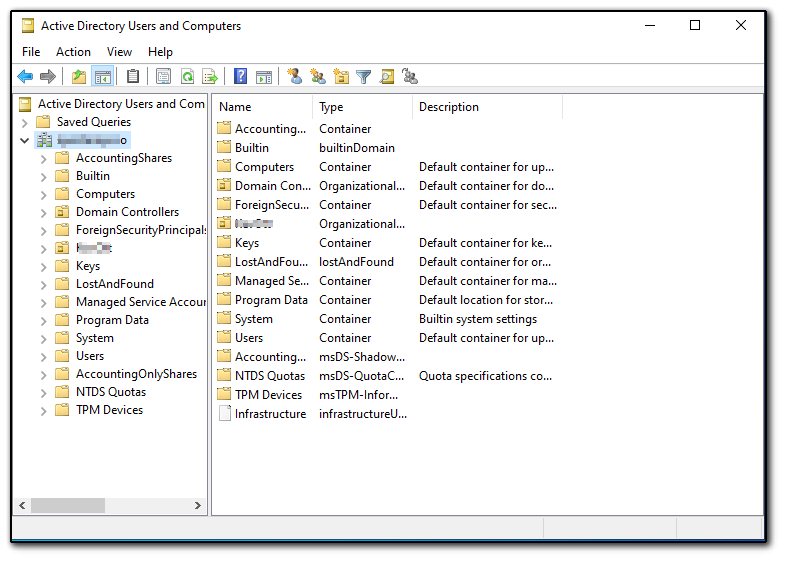Collapse the domain node in tree
Viewport: 785px width, 561px height.
pos(25,140)
